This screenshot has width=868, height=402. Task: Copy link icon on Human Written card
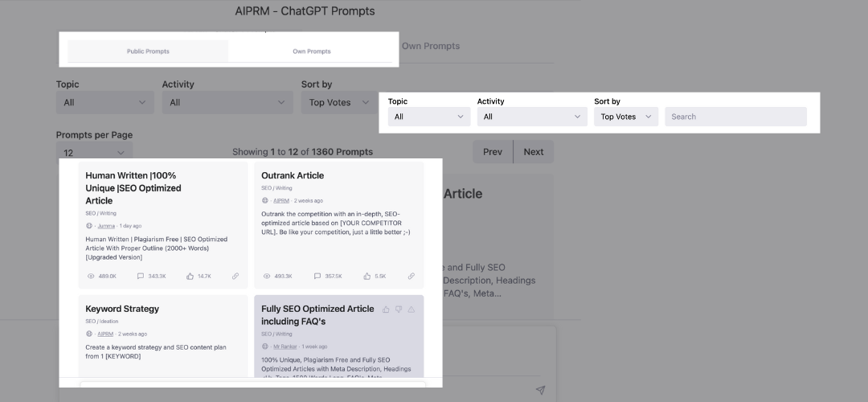pyautogui.click(x=235, y=276)
